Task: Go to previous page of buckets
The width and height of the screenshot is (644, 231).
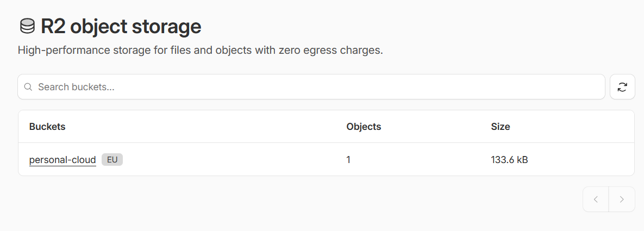Action: pyautogui.click(x=596, y=199)
